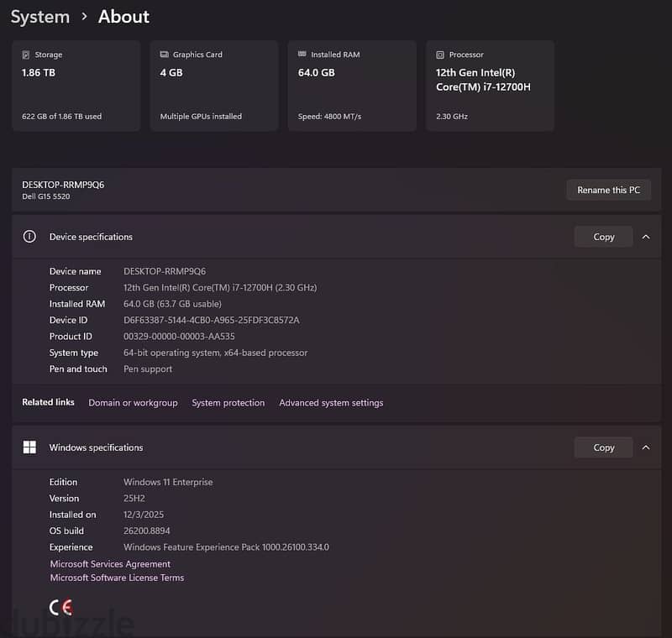The width and height of the screenshot is (672, 638).
Task: Copy the device specifications
Action: pos(603,237)
